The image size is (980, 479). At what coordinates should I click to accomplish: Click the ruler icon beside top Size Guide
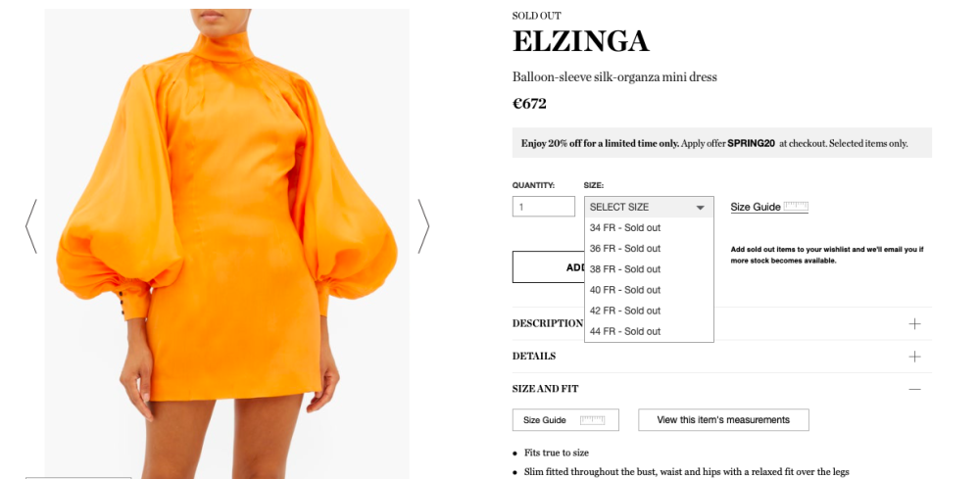[796, 206]
